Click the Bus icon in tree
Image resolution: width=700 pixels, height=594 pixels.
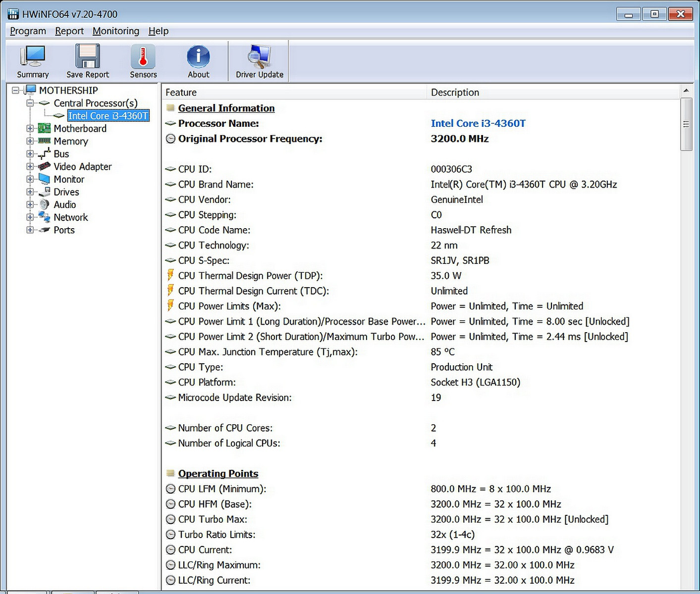coord(45,154)
